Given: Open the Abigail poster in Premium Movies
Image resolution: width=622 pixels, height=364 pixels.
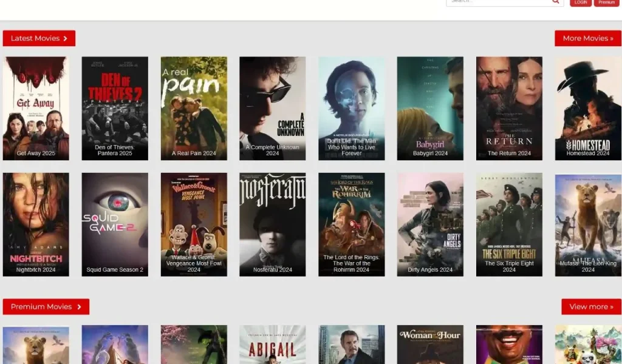Looking at the screenshot, I should [x=273, y=345].
